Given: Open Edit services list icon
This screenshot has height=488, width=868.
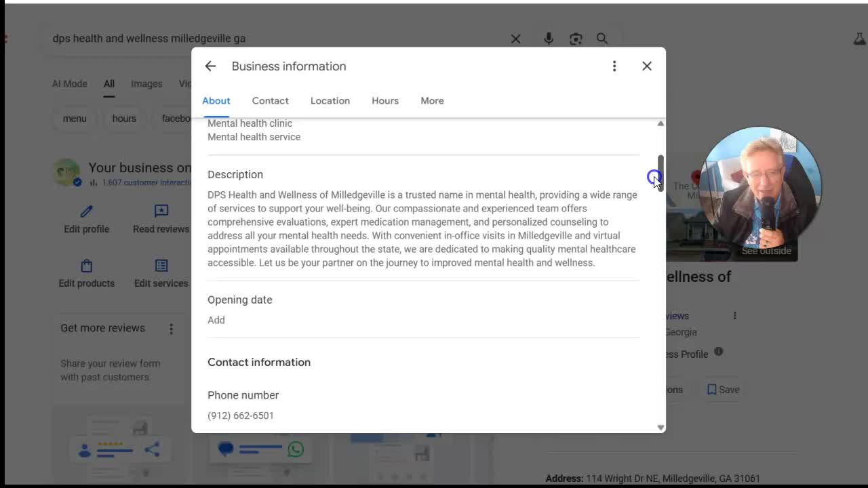Looking at the screenshot, I should (x=161, y=266).
